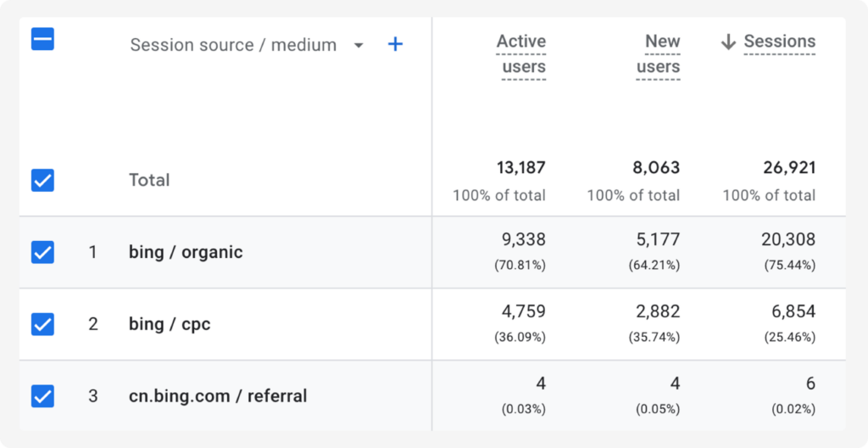Click the sort arrow beside Sessions
The height and width of the screenshot is (448, 868).
click(x=728, y=42)
